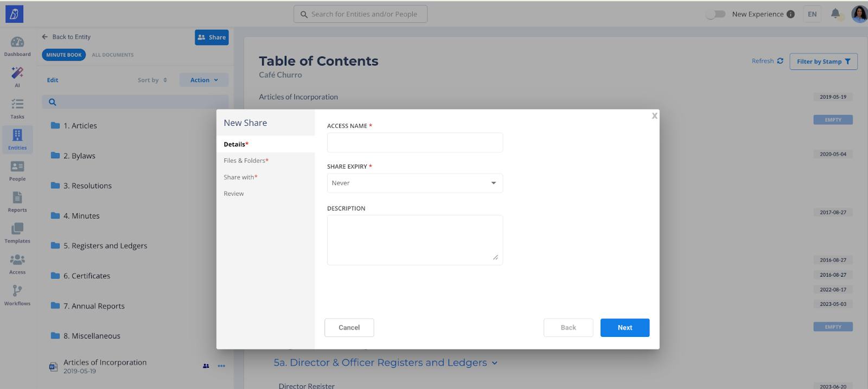
Task: Click the notifications bell icon
Action: (x=835, y=14)
